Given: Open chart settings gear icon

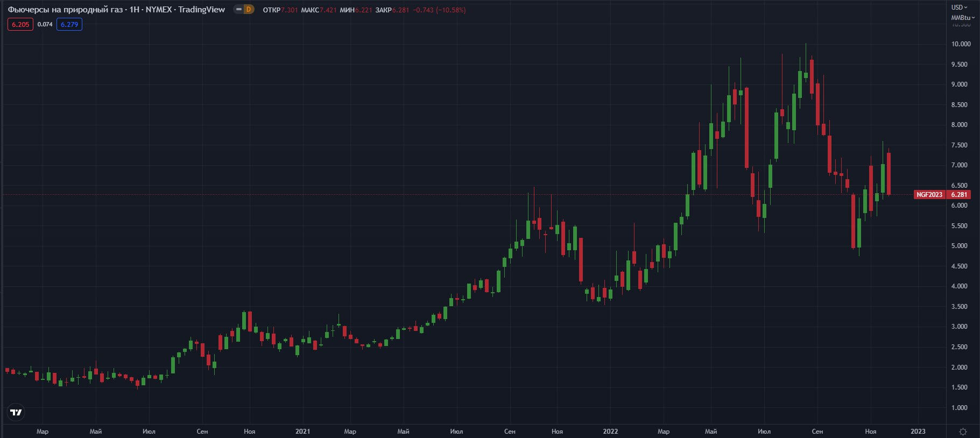Looking at the screenshot, I should (963, 432).
